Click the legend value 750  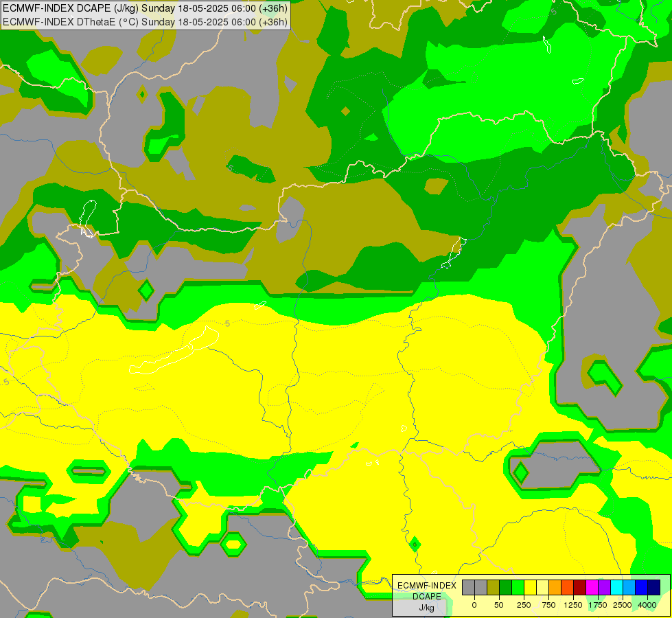548,605
